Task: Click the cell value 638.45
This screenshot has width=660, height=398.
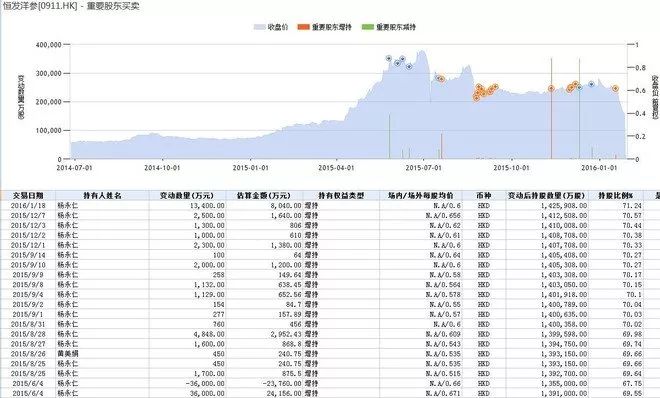Action: 290,285
